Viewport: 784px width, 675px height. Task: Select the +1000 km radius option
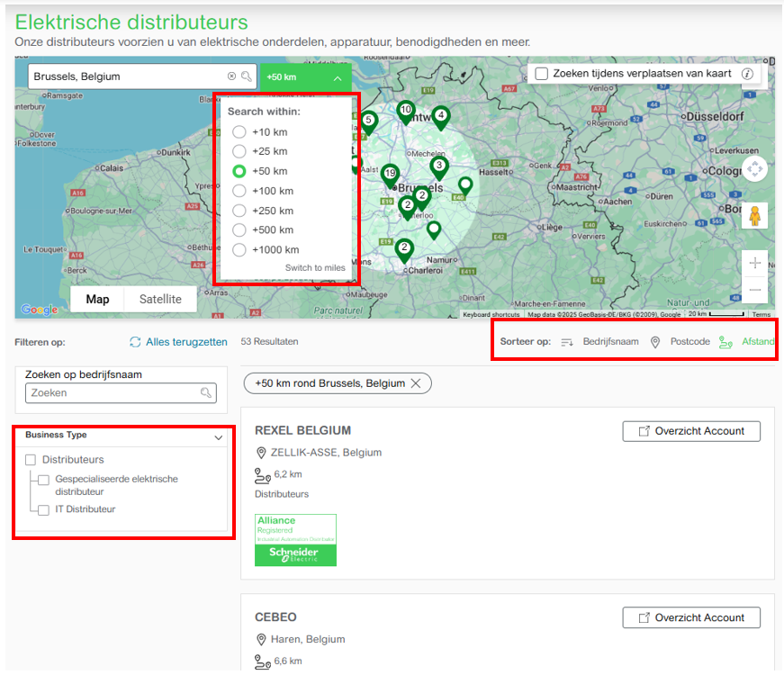tap(239, 249)
